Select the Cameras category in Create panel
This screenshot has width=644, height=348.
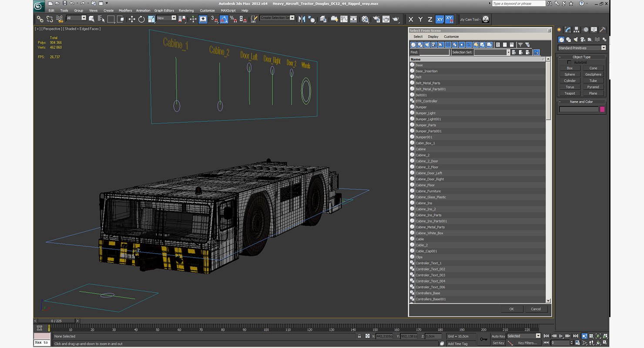click(582, 40)
